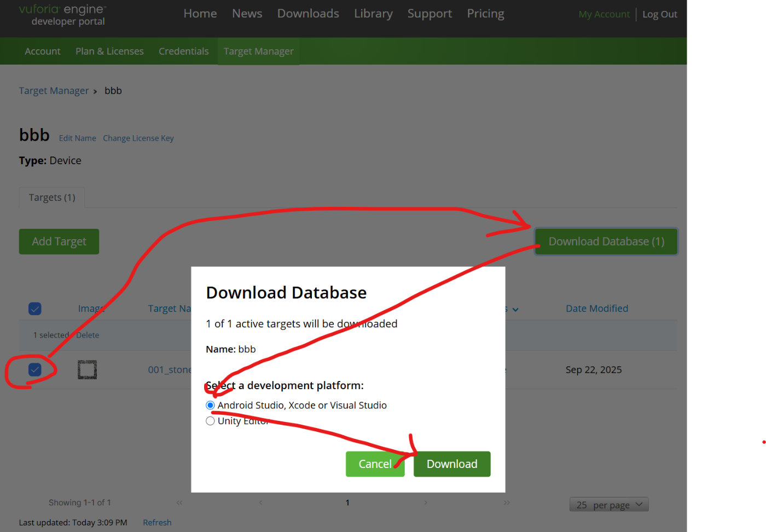
Task: Open the 25 per page dropdown
Action: coord(610,505)
